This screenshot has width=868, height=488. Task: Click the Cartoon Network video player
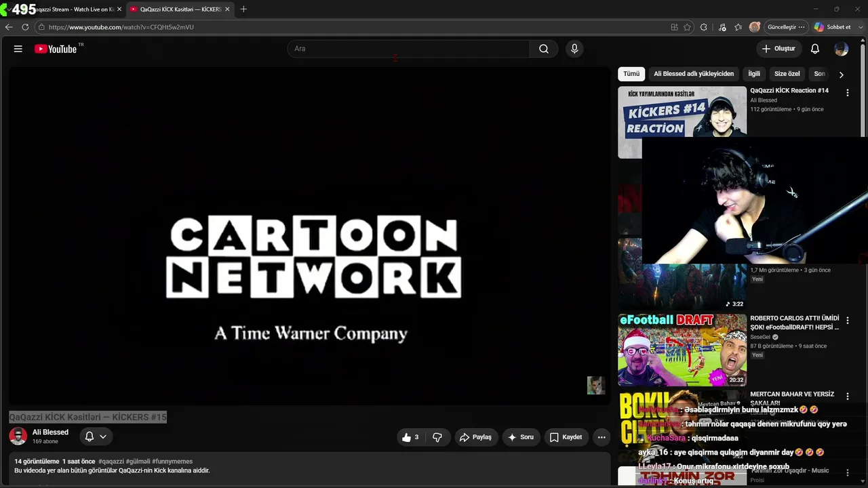click(x=310, y=236)
